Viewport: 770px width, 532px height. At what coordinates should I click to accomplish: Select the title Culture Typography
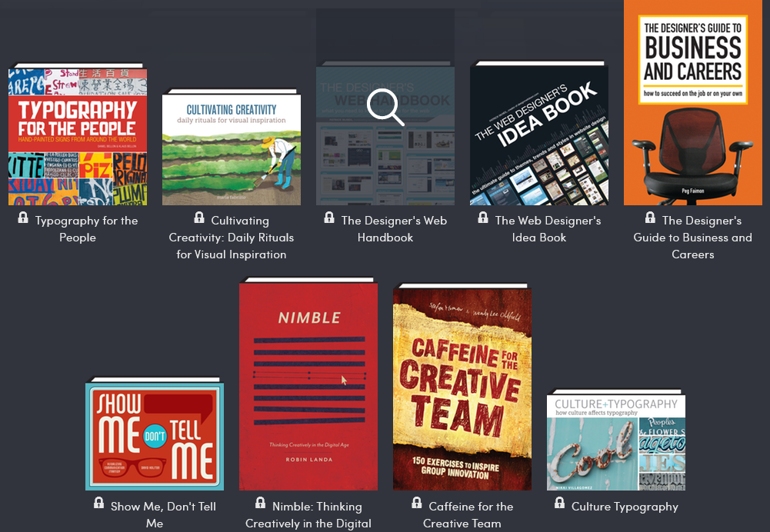625,507
